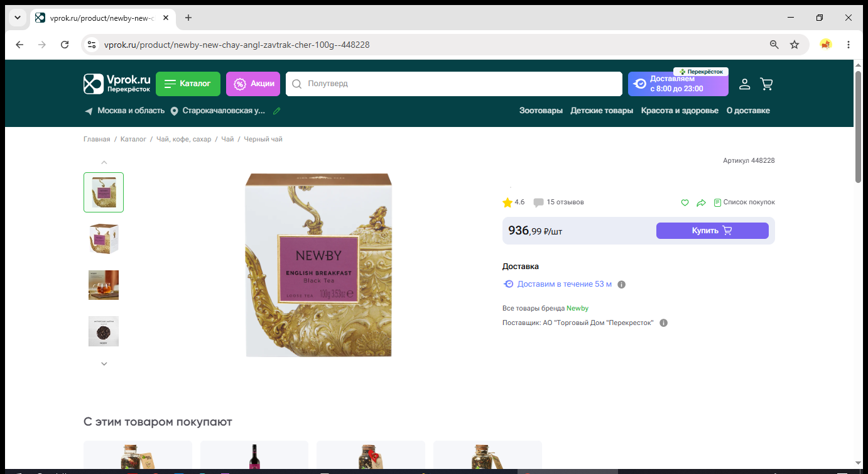The width and height of the screenshot is (868, 474).
Task: Open the 15 отзывов reviews link
Action: click(565, 202)
